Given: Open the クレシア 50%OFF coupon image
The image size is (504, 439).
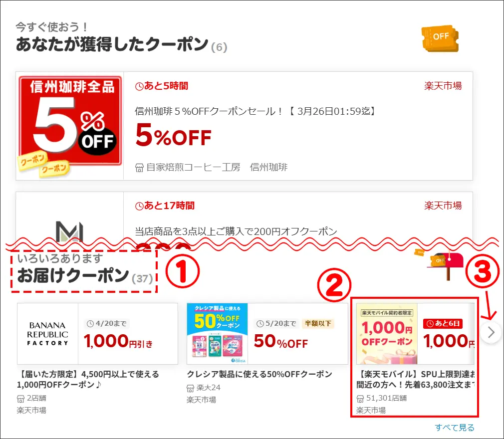Looking at the screenshot, I should 218,334.
